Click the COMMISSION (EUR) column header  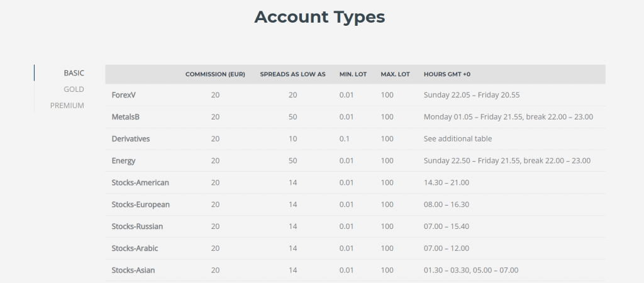point(215,74)
